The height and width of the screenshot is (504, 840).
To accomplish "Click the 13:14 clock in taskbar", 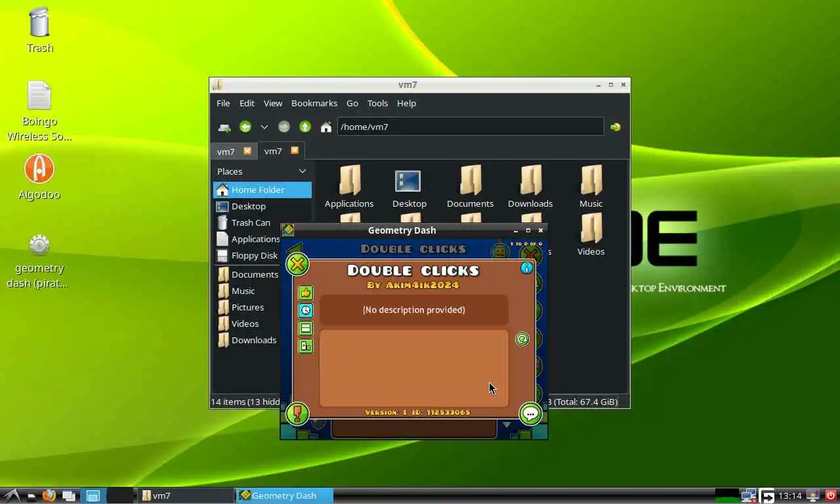I will pos(791,495).
